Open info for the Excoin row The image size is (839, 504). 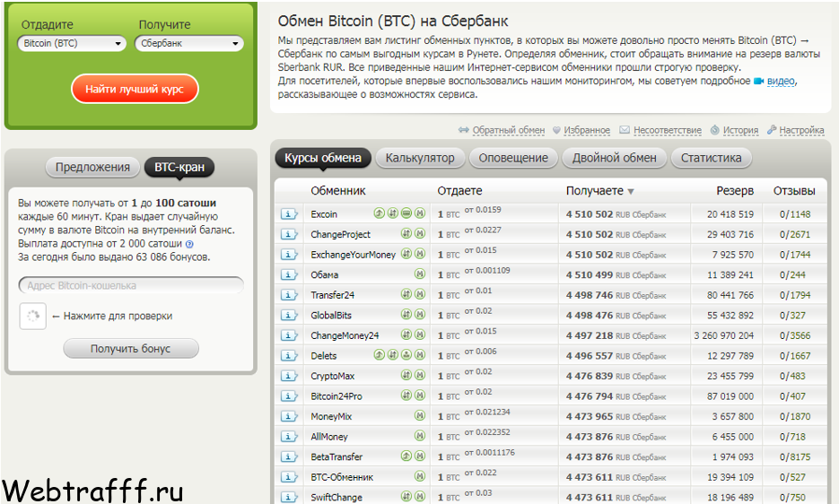tap(289, 214)
